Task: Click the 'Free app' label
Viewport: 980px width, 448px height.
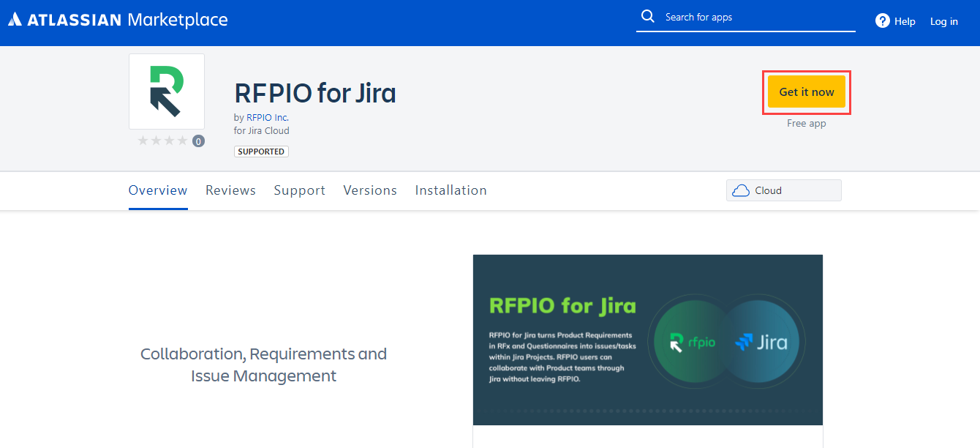Action: [x=807, y=123]
